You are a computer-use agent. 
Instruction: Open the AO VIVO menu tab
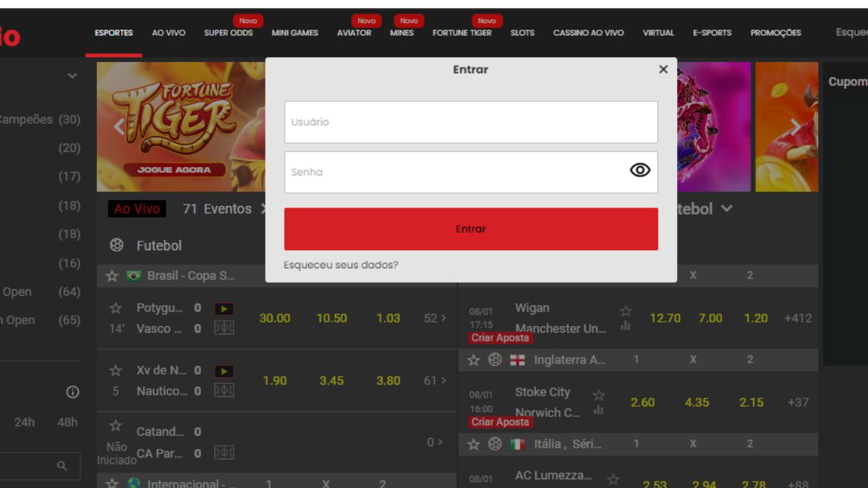coord(169,33)
